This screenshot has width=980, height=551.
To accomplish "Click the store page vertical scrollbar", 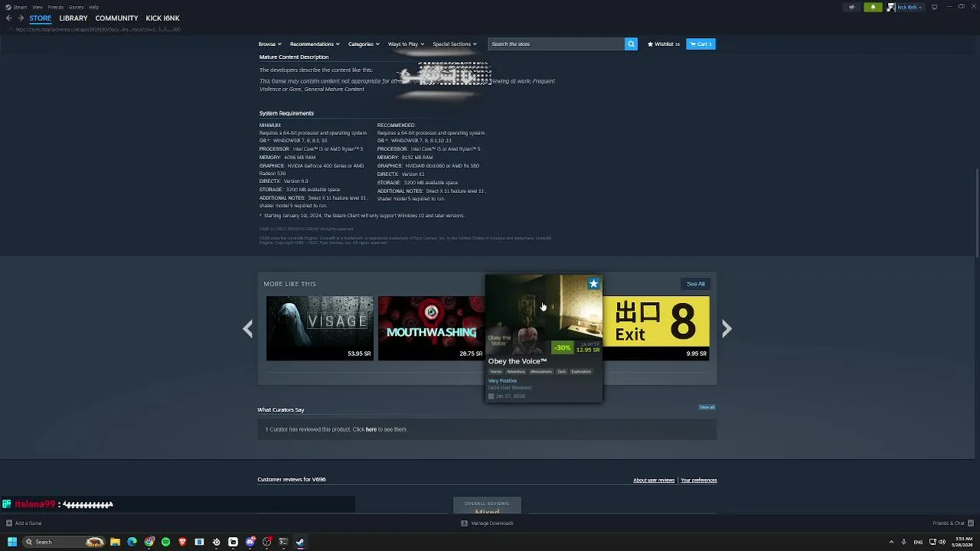I will point(977,213).
